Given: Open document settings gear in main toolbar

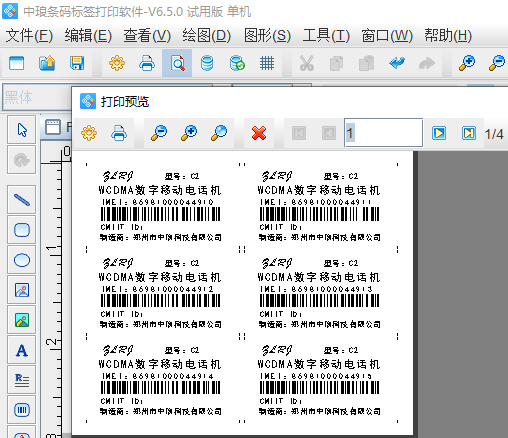Looking at the screenshot, I should point(117,63).
